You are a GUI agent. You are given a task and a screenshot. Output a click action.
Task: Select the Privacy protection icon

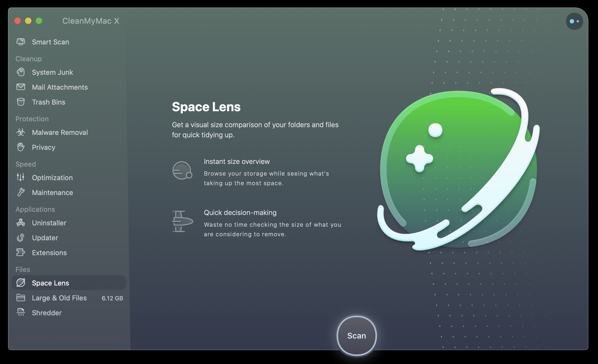21,147
